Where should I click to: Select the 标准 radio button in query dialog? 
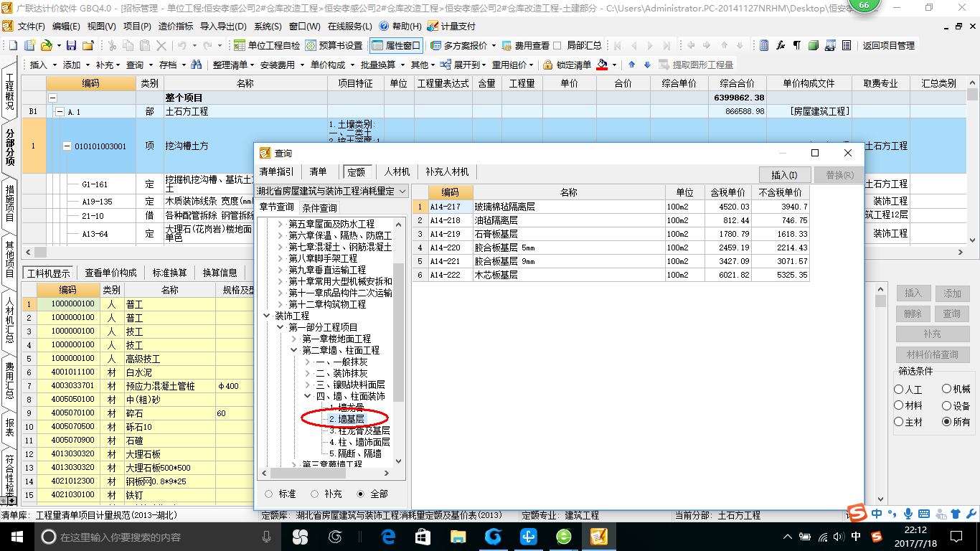269,494
